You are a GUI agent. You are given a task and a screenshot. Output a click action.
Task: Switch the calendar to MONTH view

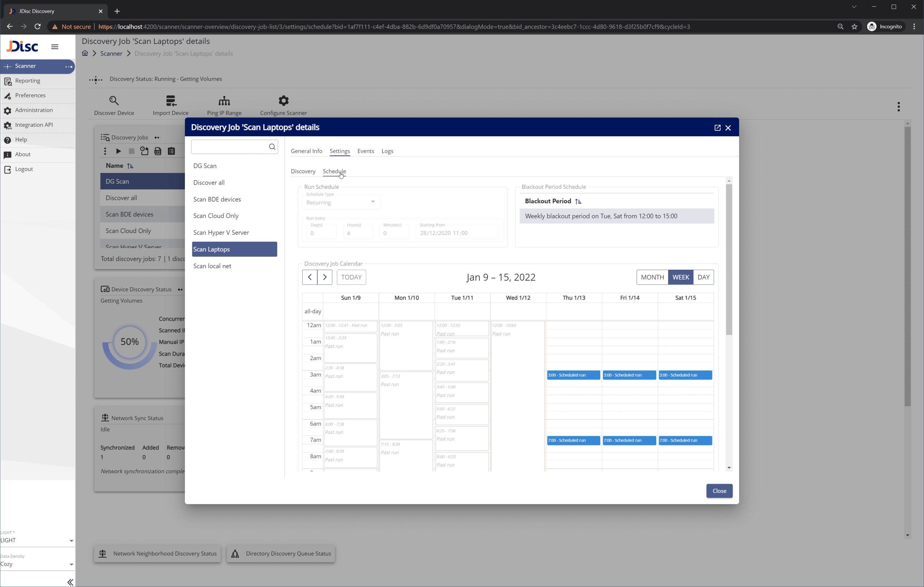(652, 277)
